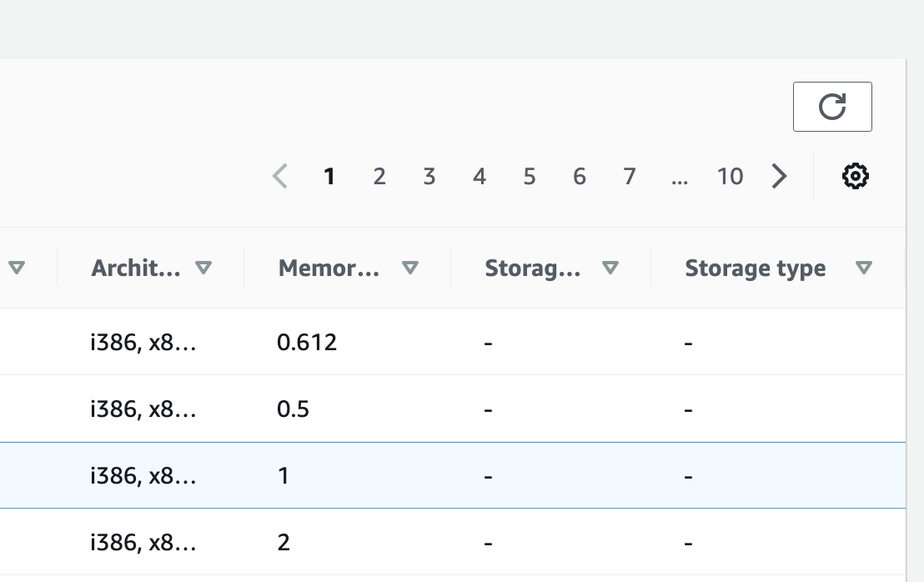
Task: Select page 5 in pagination
Action: click(x=530, y=176)
